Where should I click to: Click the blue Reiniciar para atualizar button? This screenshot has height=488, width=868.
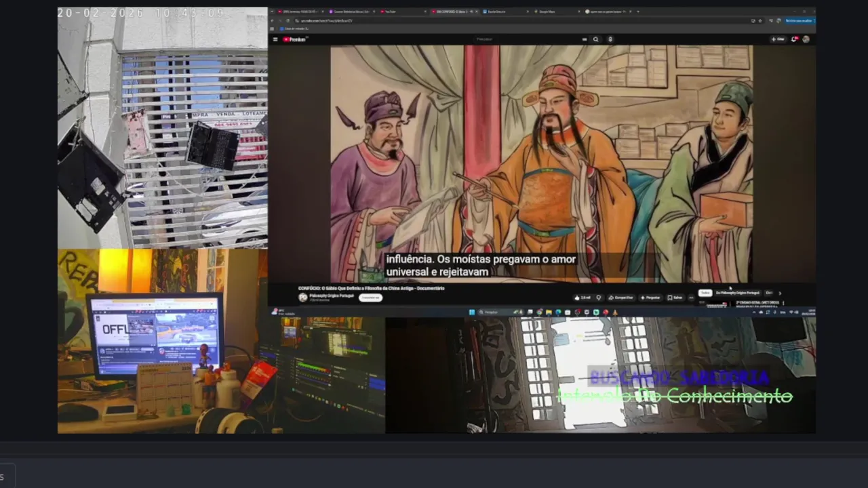[x=800, y=21]
